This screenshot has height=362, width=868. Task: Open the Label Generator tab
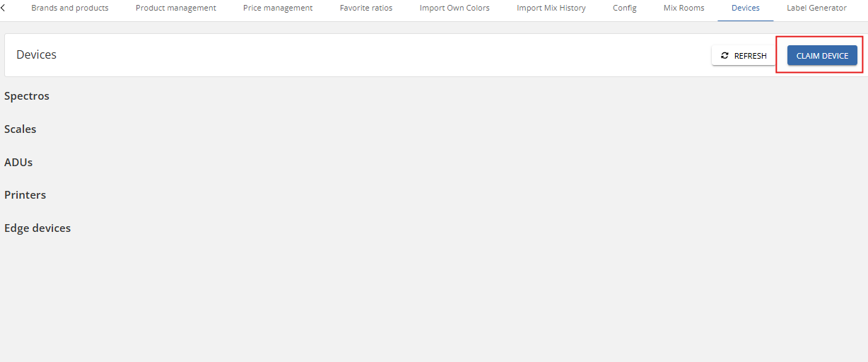point(816,8)
